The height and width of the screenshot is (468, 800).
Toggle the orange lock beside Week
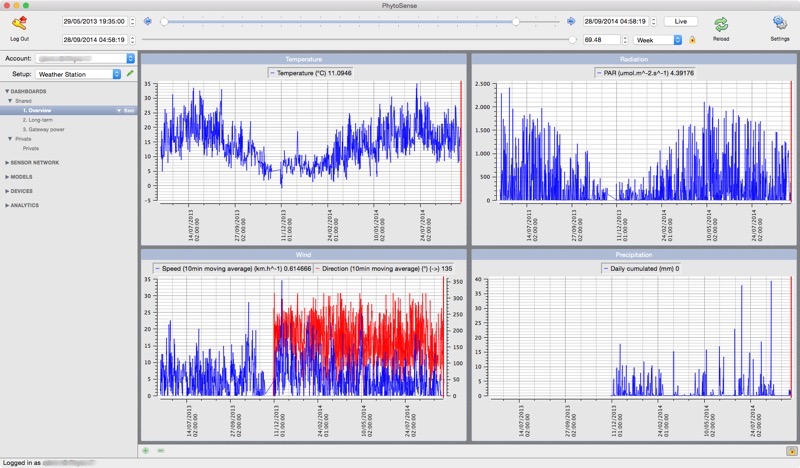tap(692, 40)
